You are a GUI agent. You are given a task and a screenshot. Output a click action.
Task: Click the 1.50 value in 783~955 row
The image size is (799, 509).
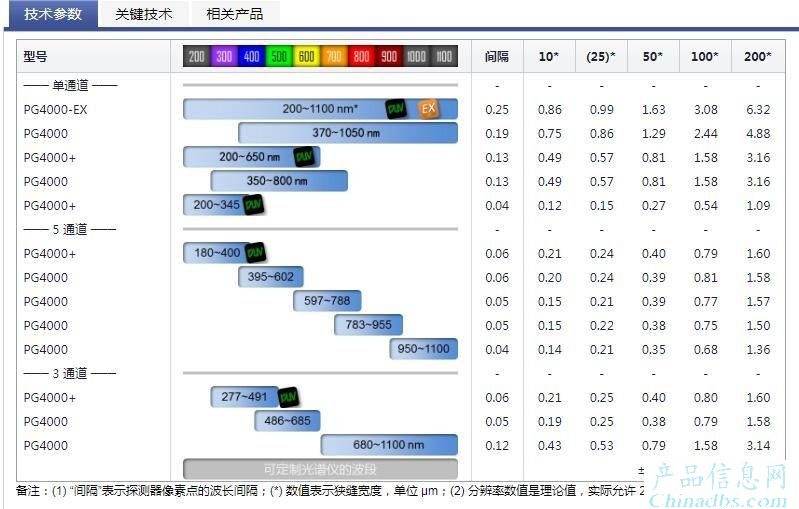(x=758, y=326)
